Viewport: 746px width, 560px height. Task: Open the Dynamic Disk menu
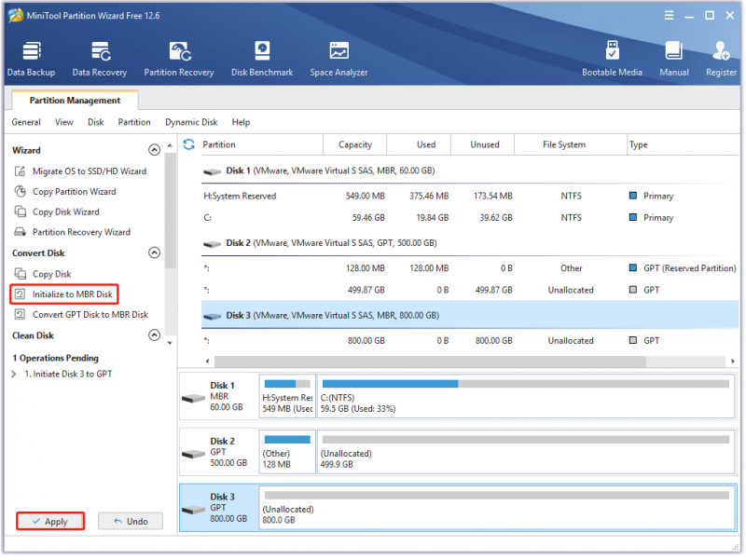[x=191, y=122]
